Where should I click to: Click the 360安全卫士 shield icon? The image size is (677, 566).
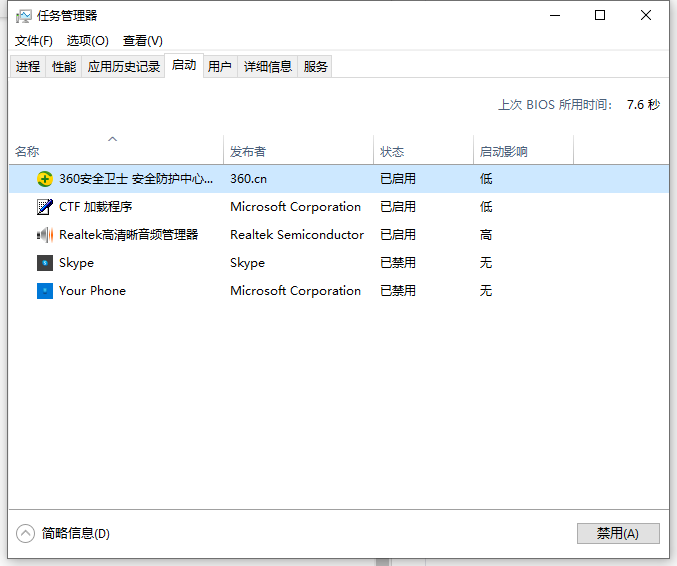pyautogui.click(x=45, y=179)
